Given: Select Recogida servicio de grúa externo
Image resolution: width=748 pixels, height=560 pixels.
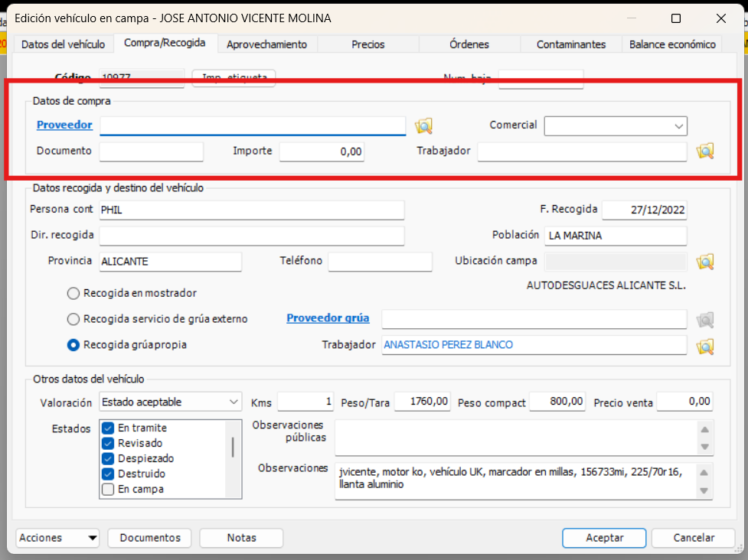Looking at the screenshot, I should click(x=73, y=319).
